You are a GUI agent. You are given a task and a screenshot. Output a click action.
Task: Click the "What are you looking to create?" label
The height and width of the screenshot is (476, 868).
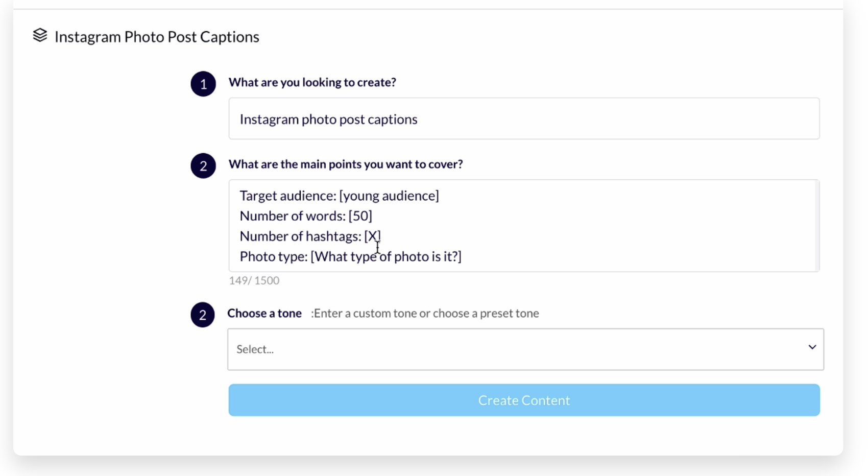point(312,82)
